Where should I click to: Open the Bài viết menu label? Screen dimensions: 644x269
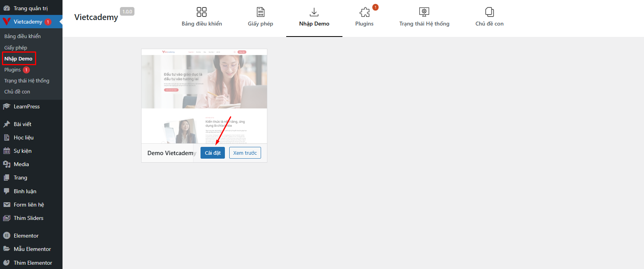(22, 124)
